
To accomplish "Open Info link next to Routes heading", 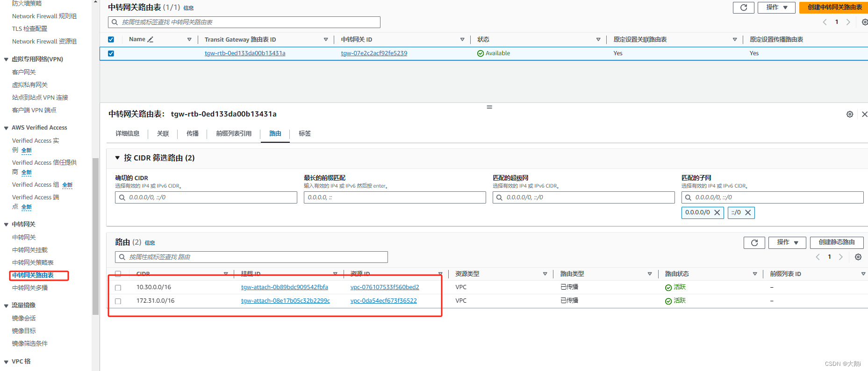I will (150, 243).
